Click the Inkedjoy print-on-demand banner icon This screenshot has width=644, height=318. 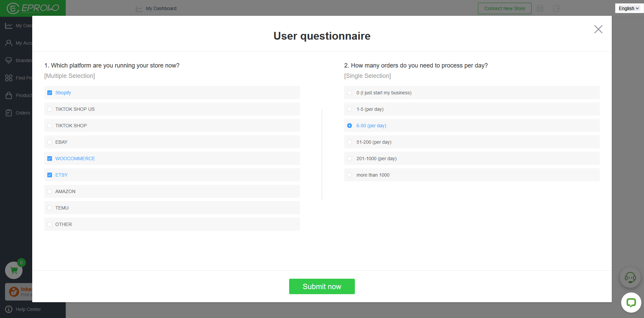pyautogui.click(x=14, y=291)
